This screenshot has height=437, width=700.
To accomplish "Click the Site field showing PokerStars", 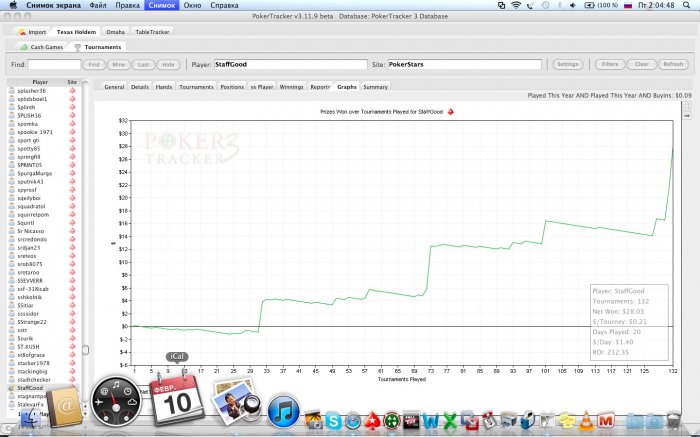I will pos(464,64).
